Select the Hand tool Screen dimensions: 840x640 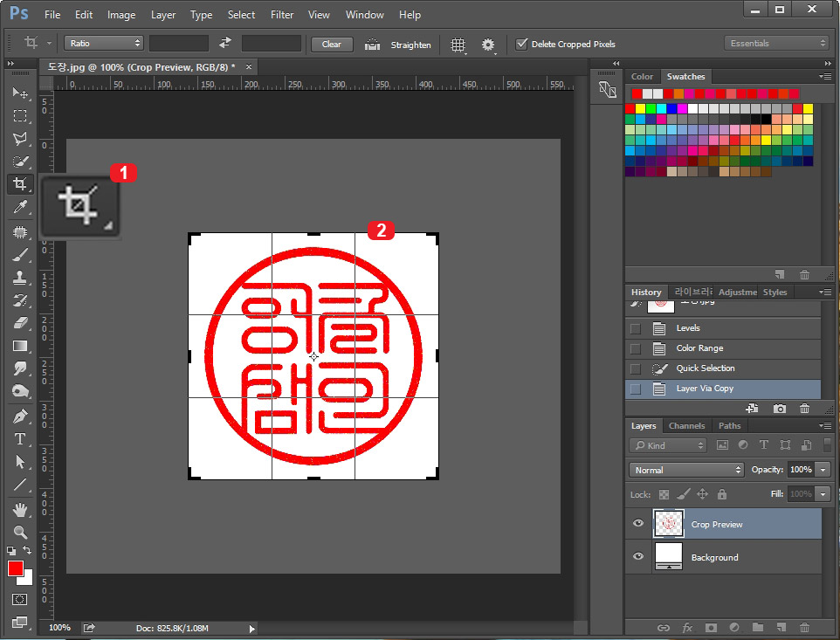click(x=20, y=509)
